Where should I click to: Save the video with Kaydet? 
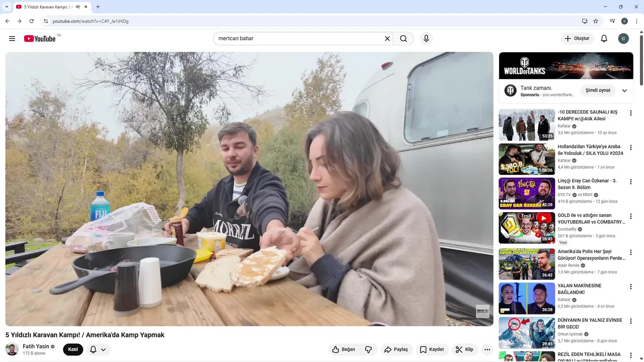tap(432, 349)
